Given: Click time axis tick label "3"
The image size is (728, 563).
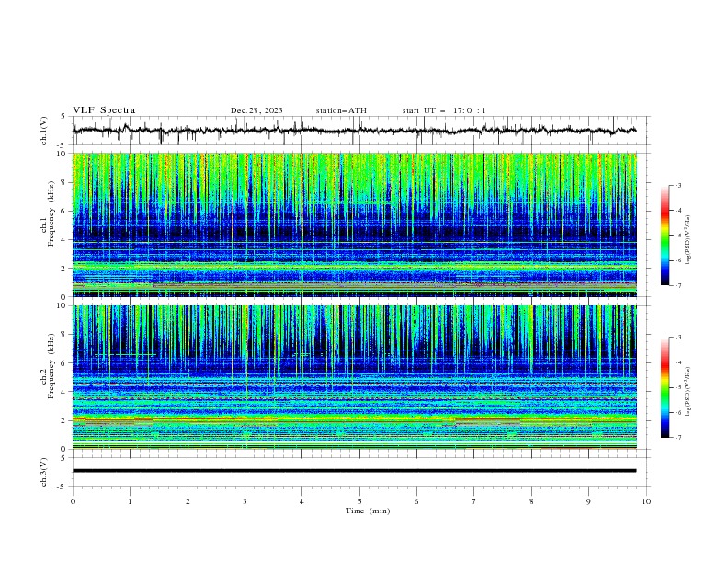Looking at the screenshot, I should (245, 501).
